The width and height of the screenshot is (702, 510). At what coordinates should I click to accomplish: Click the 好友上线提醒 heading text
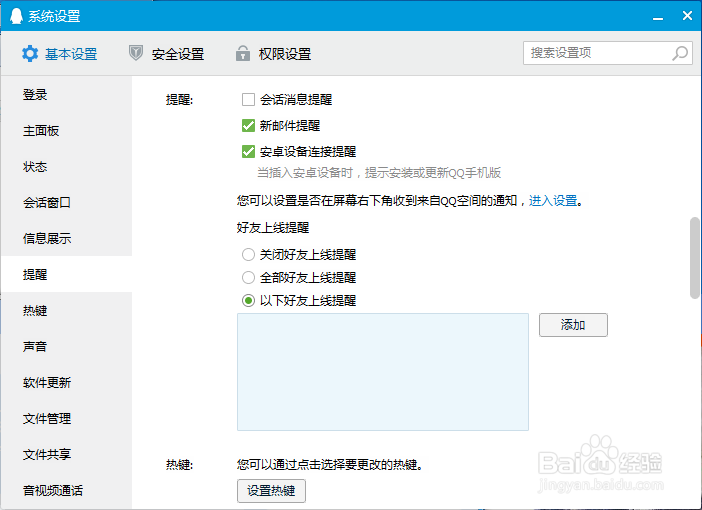[x=273, y=227]
